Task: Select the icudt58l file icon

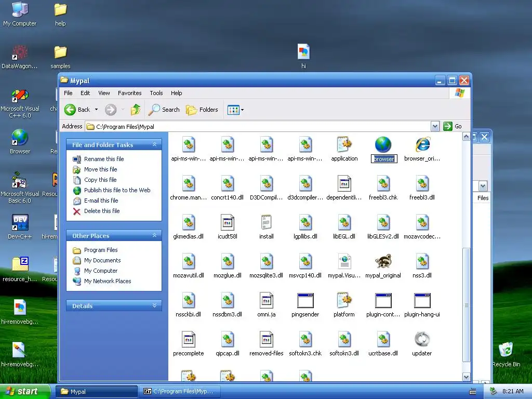Action: (x=228, y=222)
